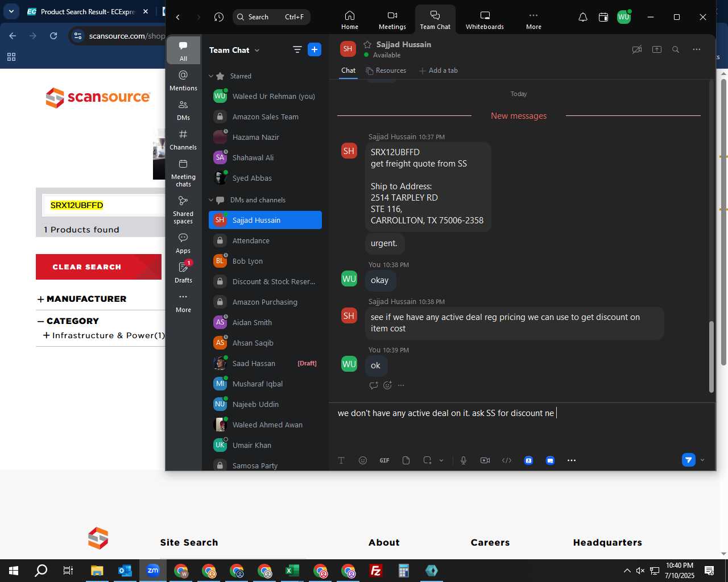This screenshot has height=582, width=728.
Task: Open Hazama Nazir chat
Action: [x=265, y=137]
